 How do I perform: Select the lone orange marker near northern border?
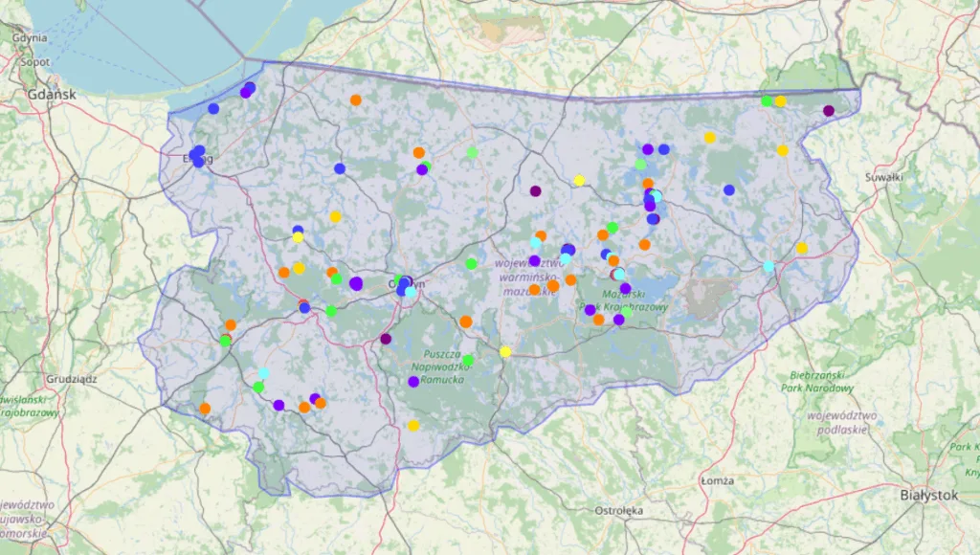[356, 100]
